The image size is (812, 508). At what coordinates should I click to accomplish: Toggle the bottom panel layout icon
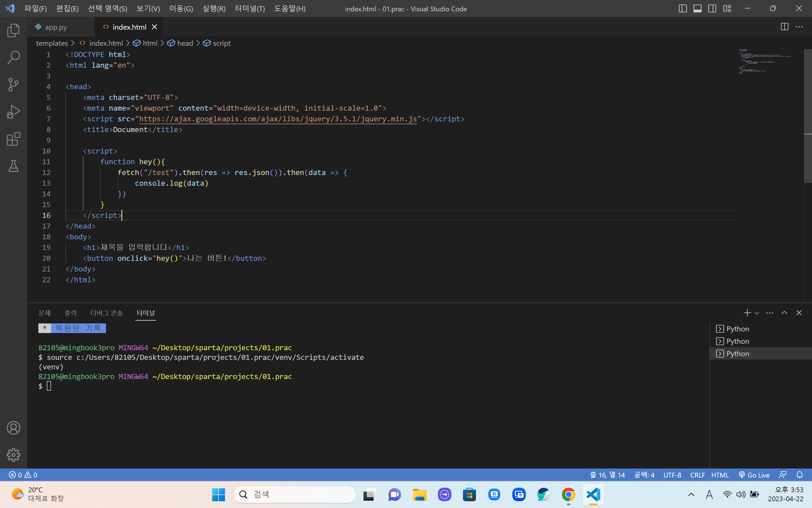click(697, 8)
